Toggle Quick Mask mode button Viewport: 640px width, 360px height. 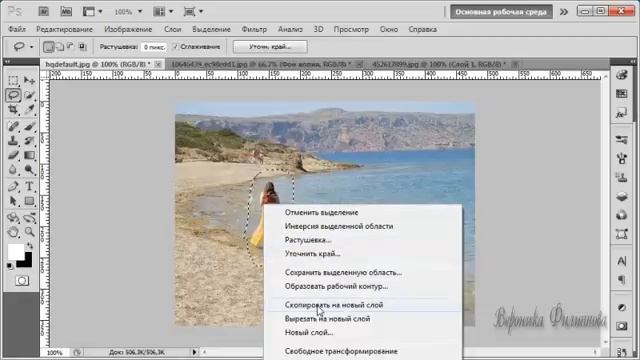(22, 281)
